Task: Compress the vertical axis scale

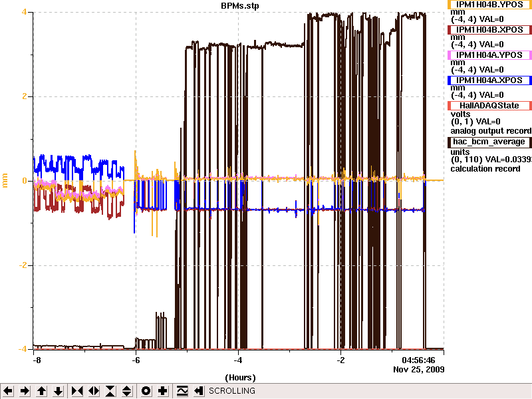Action: [110, 391]
